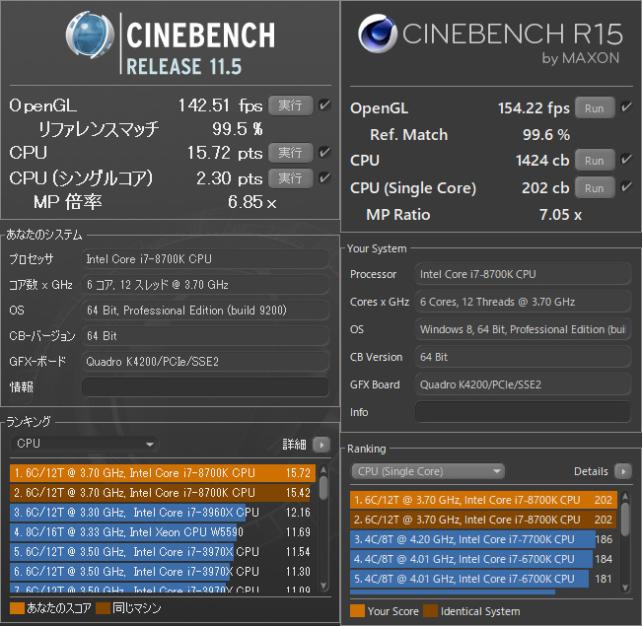Click 実行 next to OpenGL in Cinebench 11.5

point(291,106)
